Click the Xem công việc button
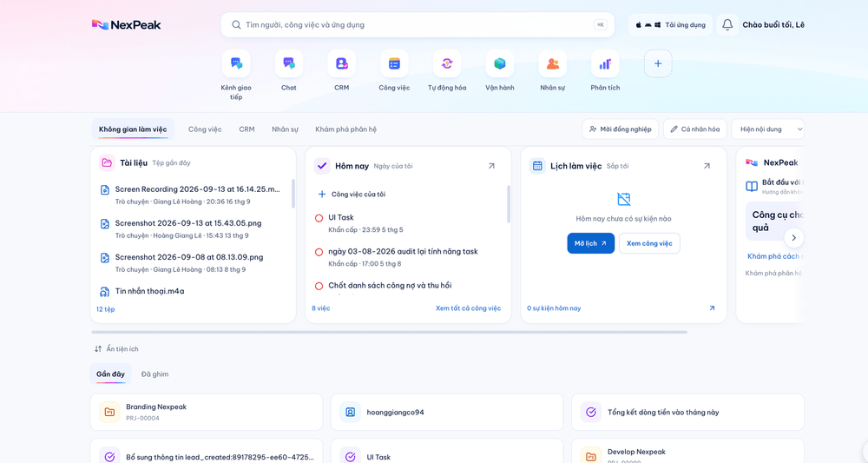 pos(649,243)
